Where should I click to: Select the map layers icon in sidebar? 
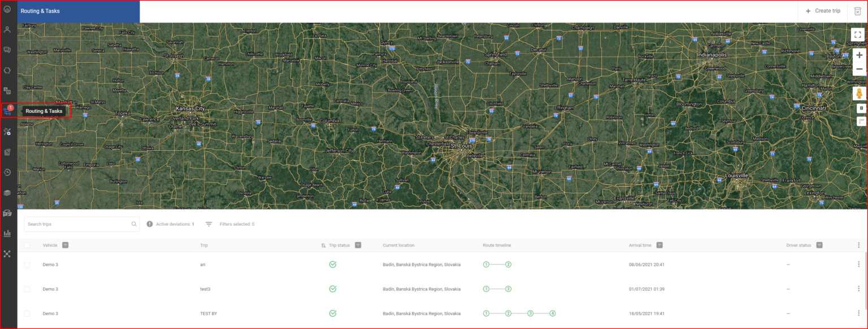coord(7,192)
